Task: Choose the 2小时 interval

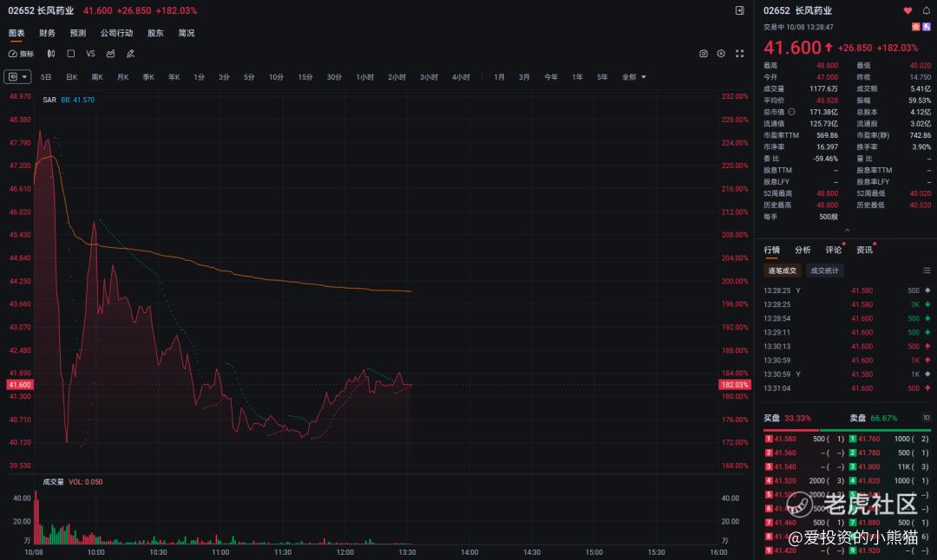Action: [x=396, y=77]
